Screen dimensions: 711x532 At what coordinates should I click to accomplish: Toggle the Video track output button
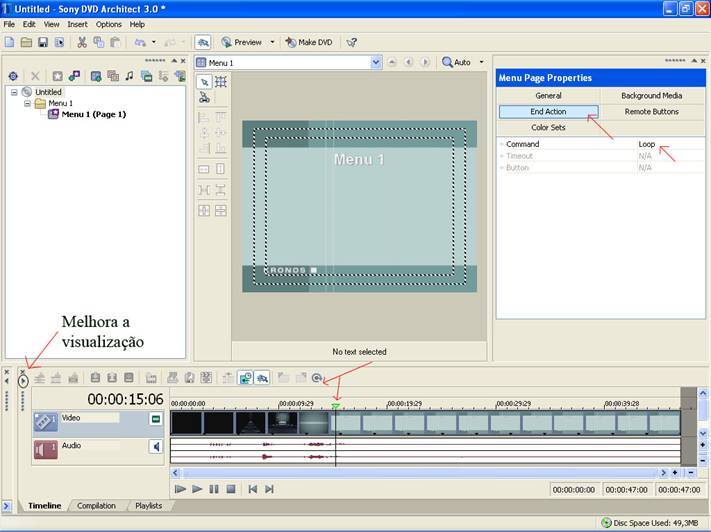pos(156,419)
